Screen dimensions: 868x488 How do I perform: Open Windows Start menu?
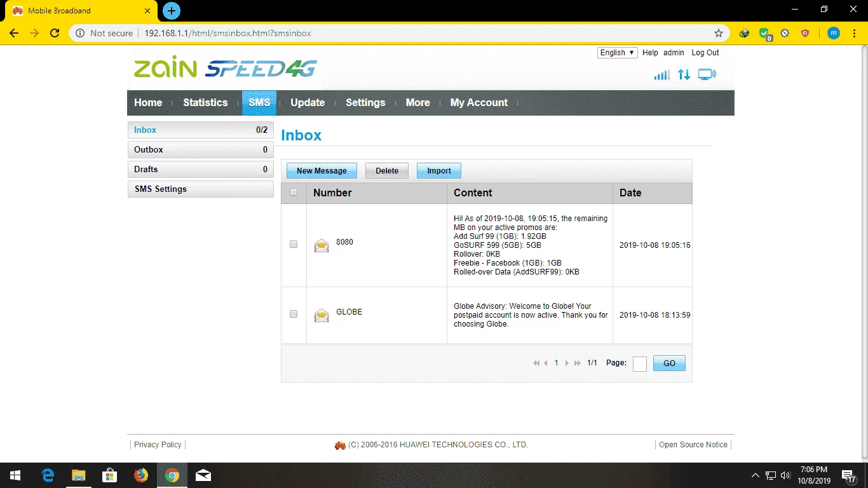(x=15, y=475)
